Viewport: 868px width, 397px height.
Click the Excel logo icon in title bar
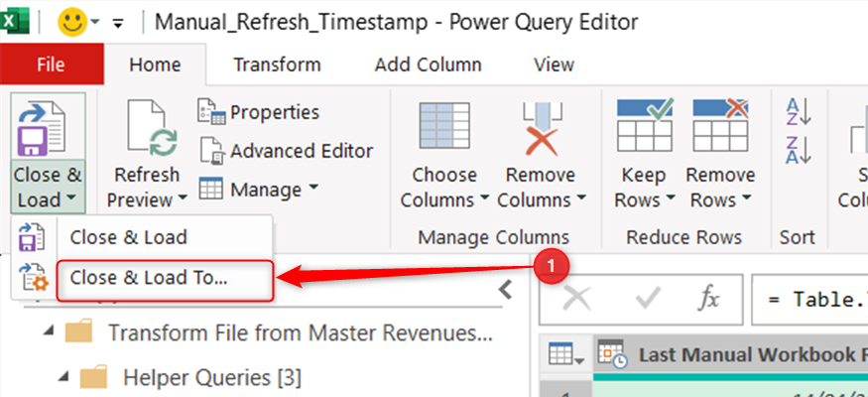[14, 22]
